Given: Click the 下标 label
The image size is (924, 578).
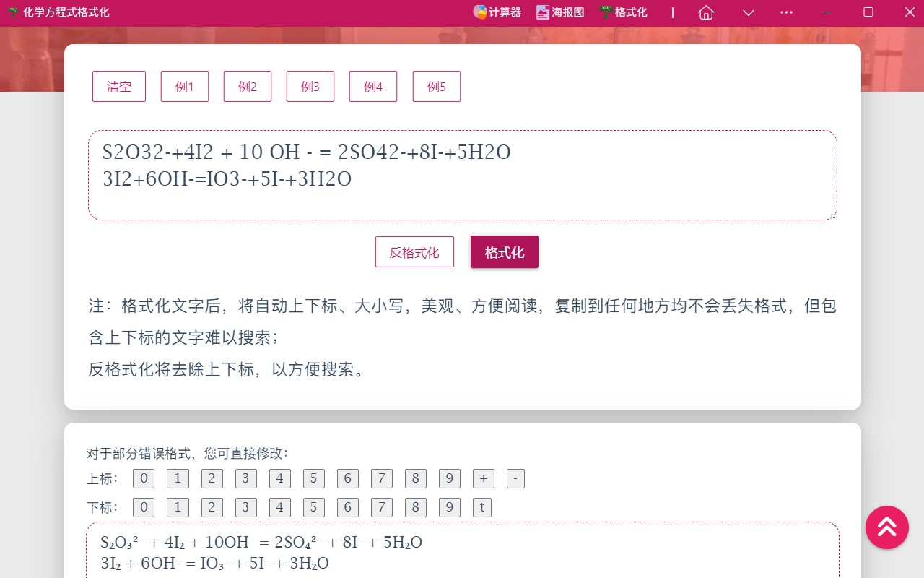Looking at the screenshot, I should tap(102, 507).
